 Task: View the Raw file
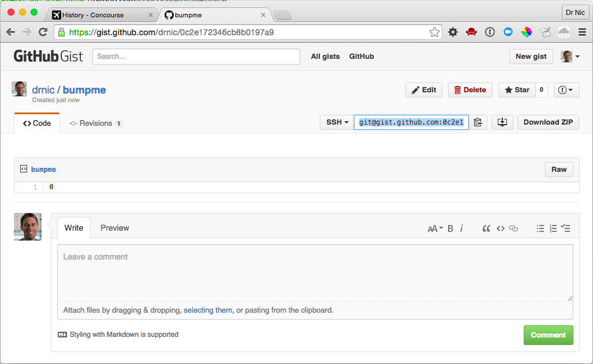tap(559, 170)
